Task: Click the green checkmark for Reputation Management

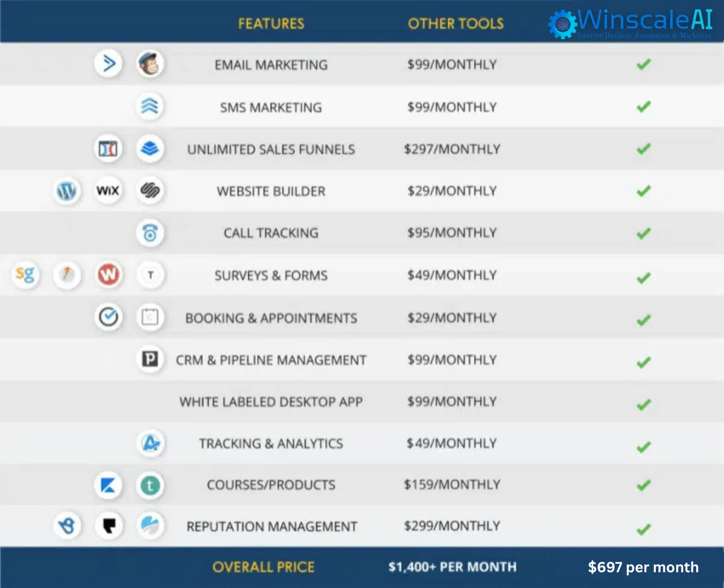Action: 644,530
